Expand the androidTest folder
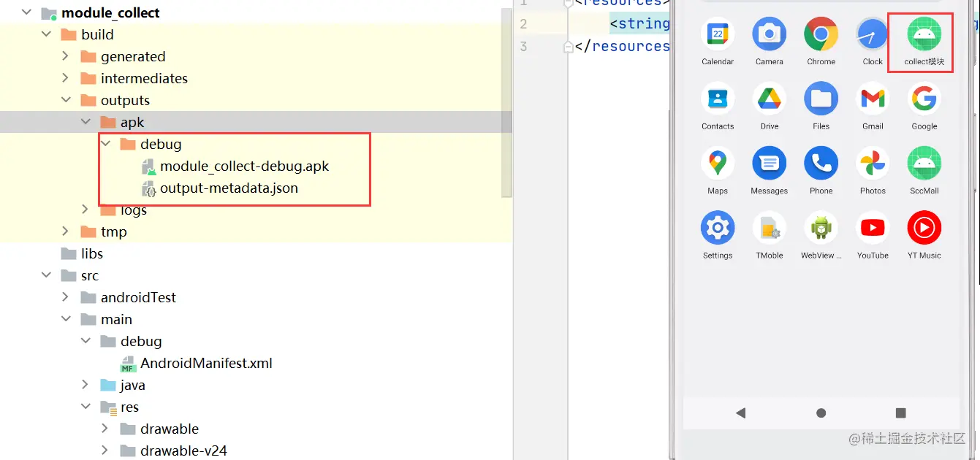980x460 pixels. pyautogui.click(x=66, y=298)
